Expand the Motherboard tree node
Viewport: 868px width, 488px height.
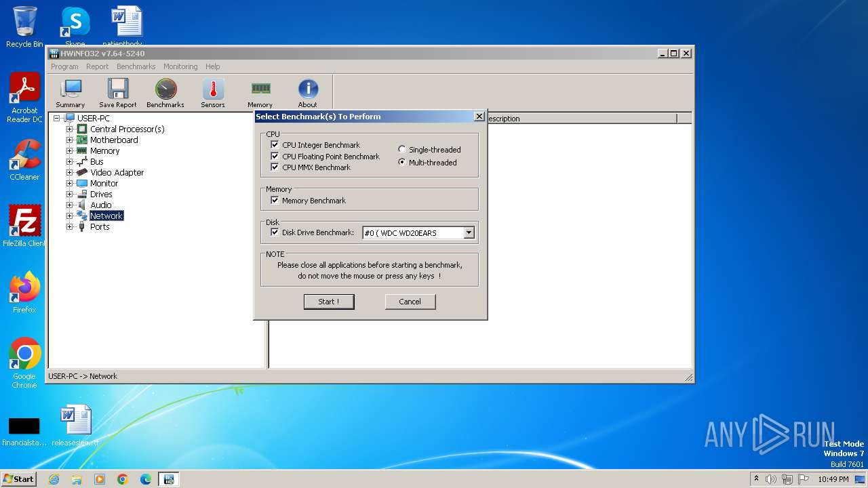point(69,140)
